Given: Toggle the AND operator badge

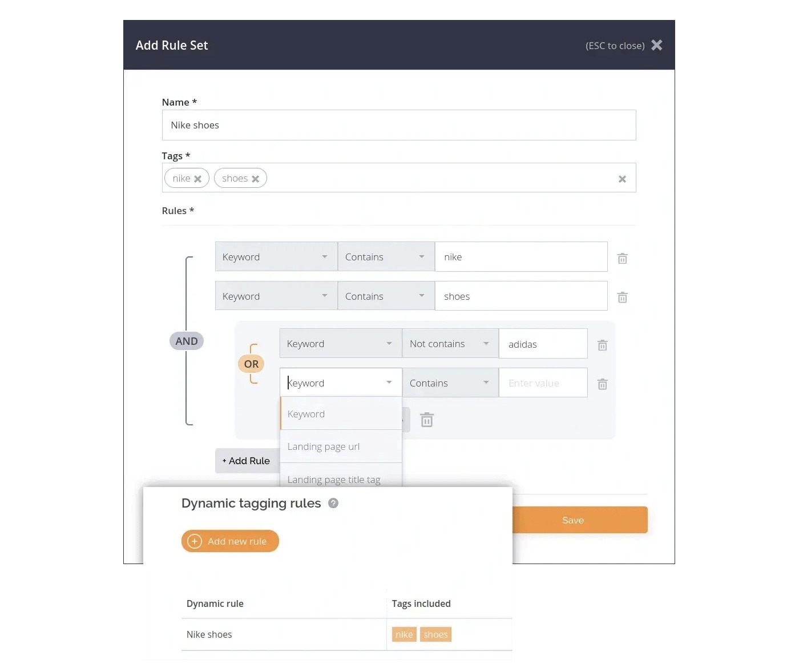Looking at the screenshot, I should pos(186,340).
